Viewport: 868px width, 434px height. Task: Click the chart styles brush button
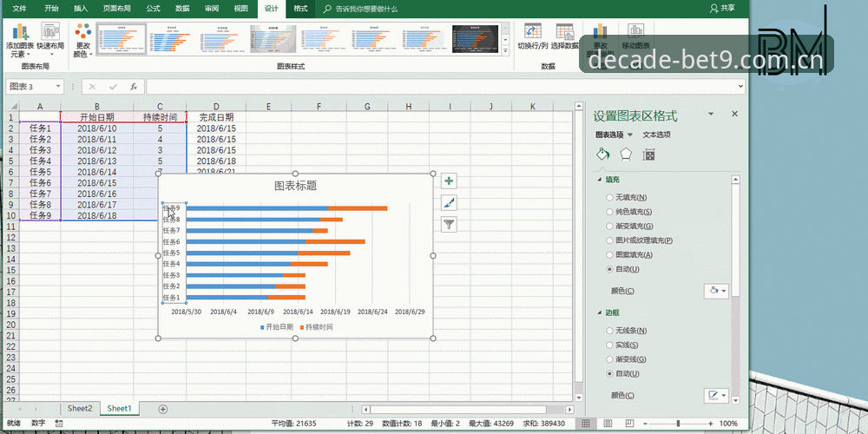point(449,202)
